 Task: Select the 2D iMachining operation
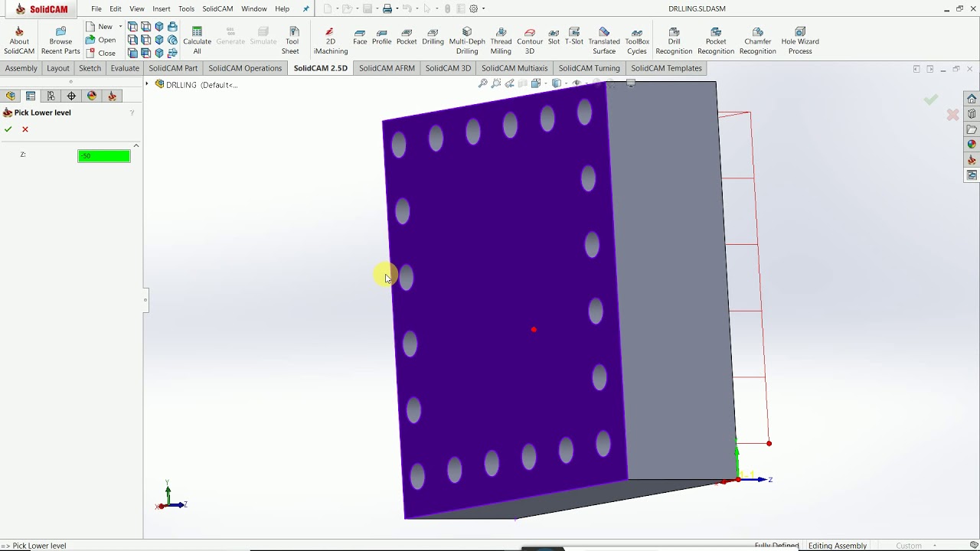pos(331,41)
